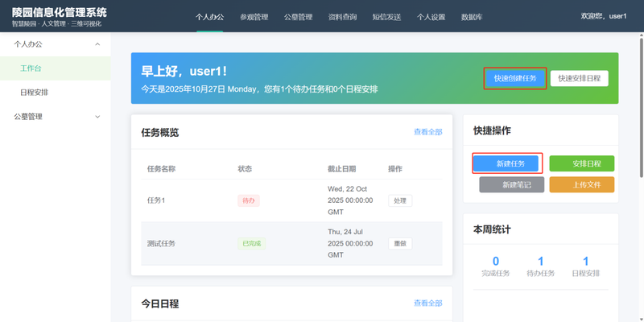
Task: Expand the 公墓管理 sidebar group arrow
Action: (97, 117)
